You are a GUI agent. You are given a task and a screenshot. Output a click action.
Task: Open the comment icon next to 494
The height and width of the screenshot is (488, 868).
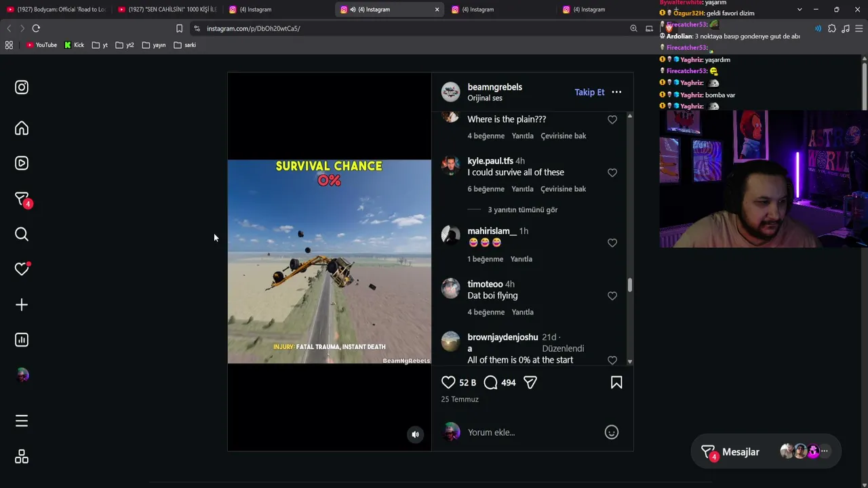[x=490, y=382]
